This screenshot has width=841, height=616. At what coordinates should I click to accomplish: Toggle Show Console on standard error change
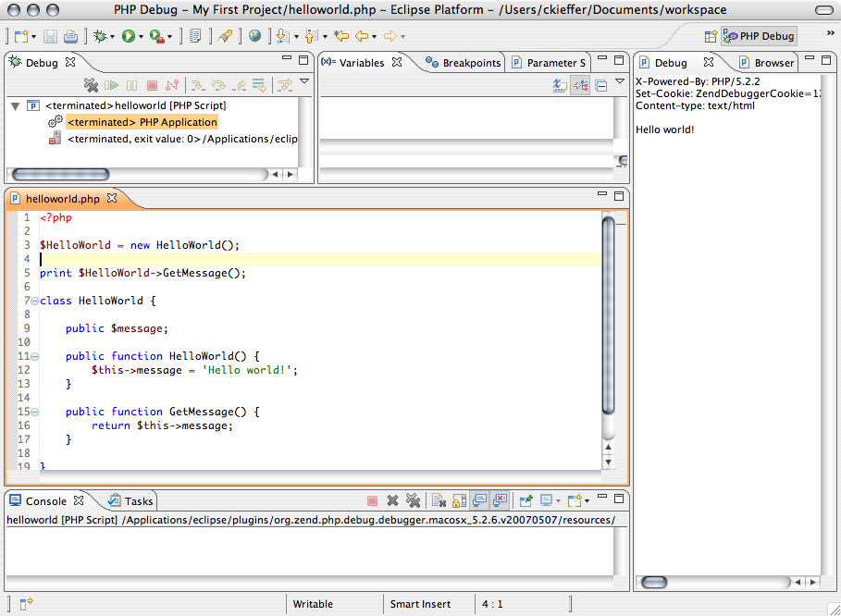tap(500, 500)
